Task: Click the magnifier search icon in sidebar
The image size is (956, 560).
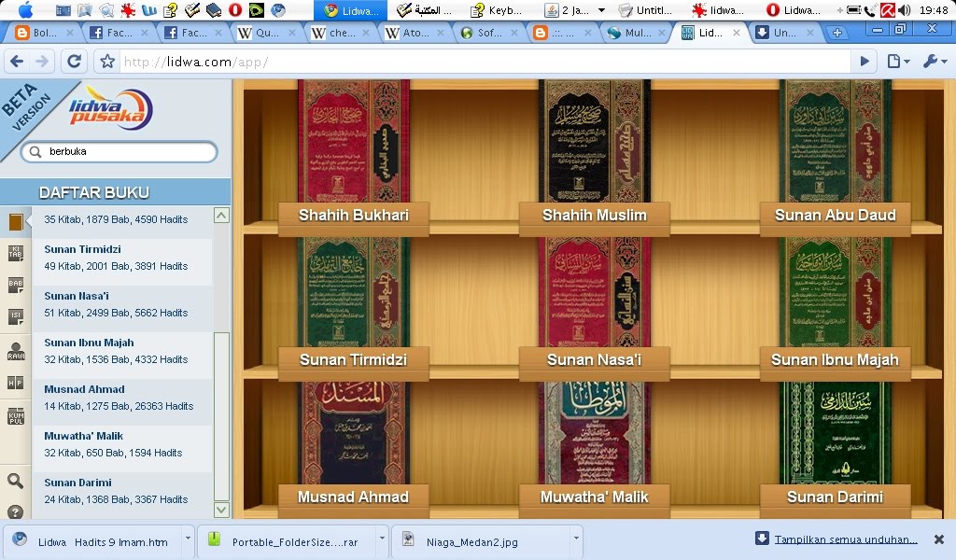Action: (16, 481)
